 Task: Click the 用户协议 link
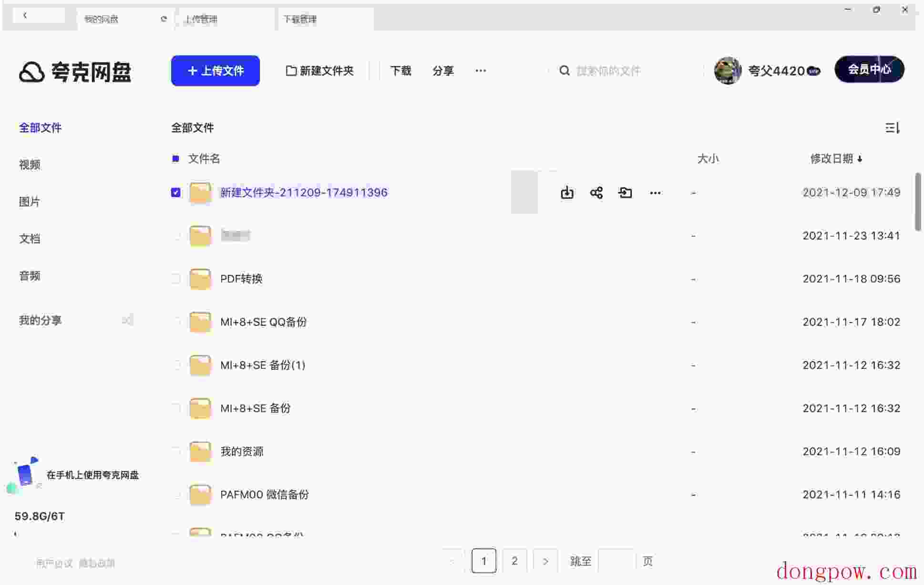pyautogui.click(x=54, y=563)
